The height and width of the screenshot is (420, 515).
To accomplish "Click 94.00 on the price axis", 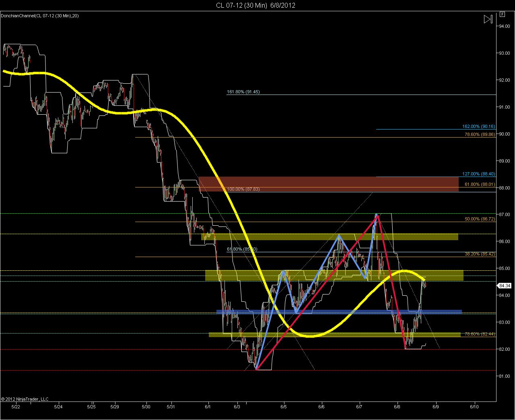I will (505, 26).
